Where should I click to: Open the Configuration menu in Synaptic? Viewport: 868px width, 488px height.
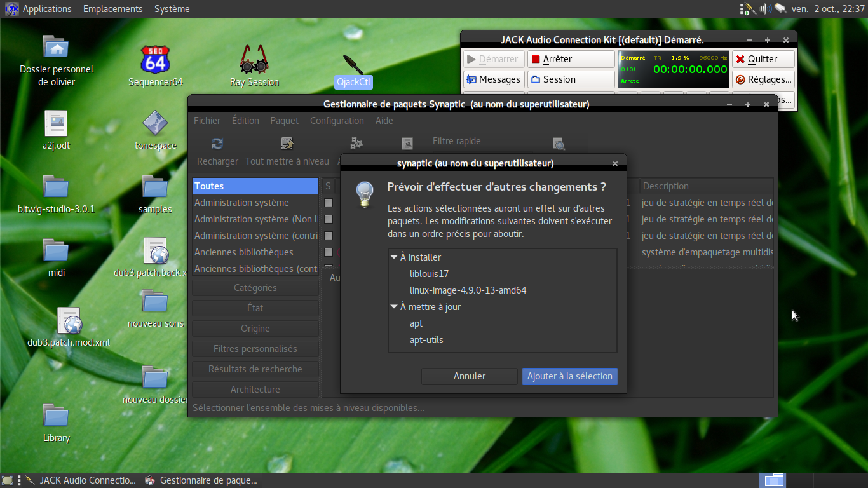[337, 121]
